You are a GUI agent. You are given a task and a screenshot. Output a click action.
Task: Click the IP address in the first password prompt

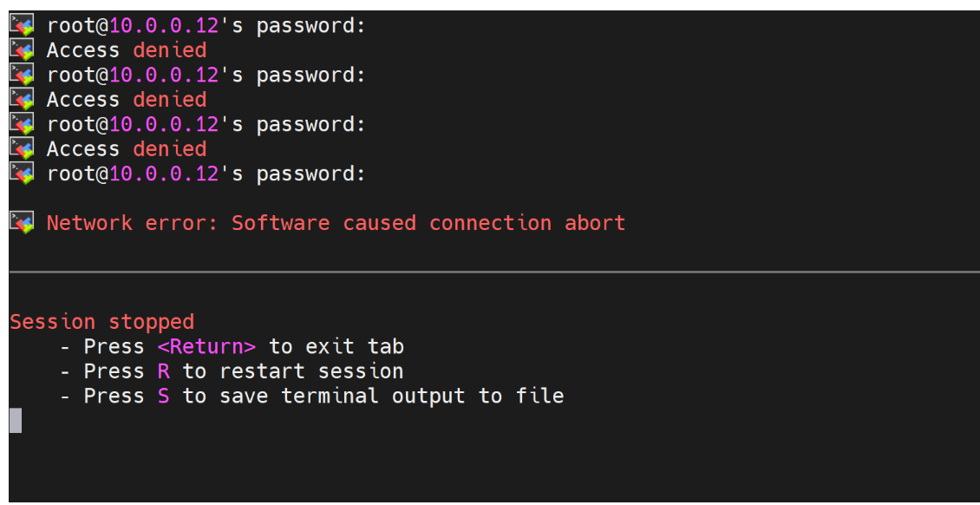(x=164, y=26)
